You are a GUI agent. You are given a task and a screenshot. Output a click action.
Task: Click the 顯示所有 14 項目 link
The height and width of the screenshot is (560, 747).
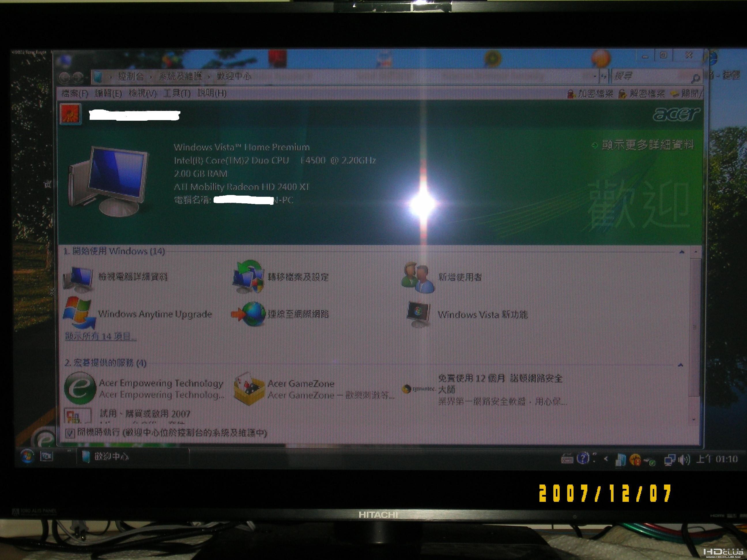[101, 336]
